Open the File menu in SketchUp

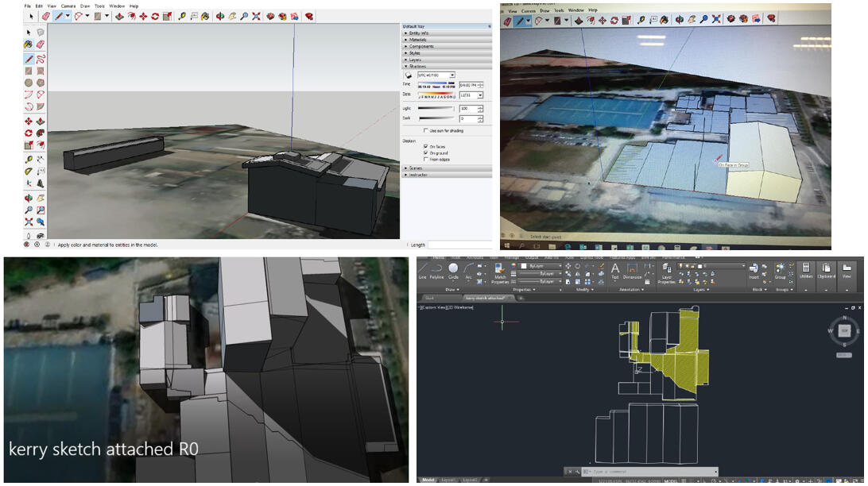27,6
